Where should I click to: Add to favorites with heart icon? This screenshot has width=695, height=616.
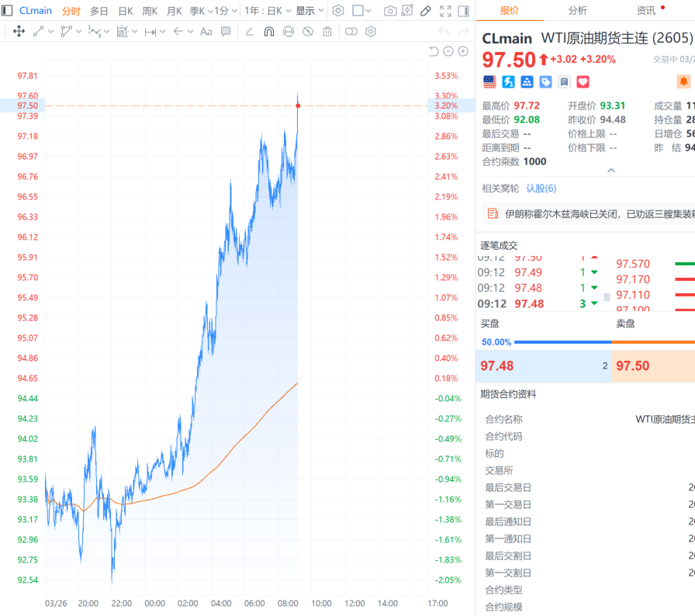click(583, 81)
